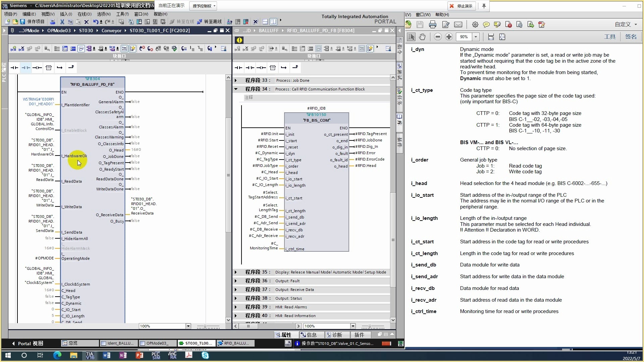Click the Go Online plug icon

pos(172,22)
